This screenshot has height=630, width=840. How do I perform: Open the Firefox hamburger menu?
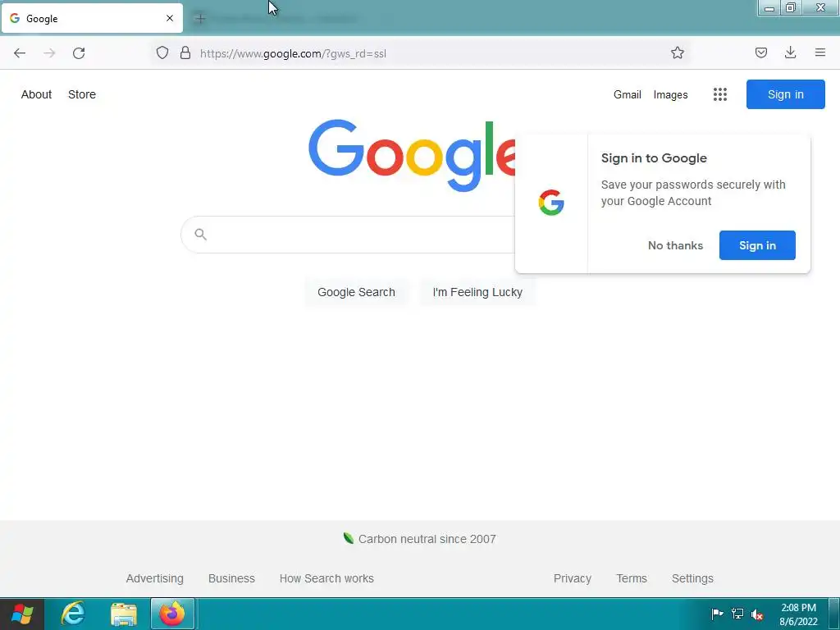(x=819, y=52)
